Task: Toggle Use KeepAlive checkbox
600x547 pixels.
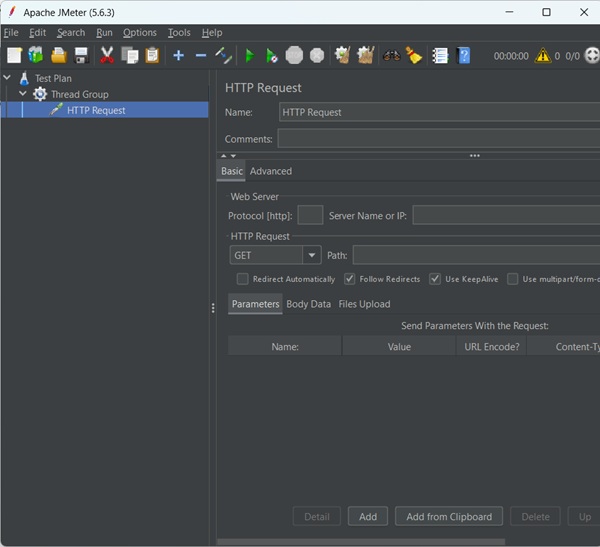Action: [435, 279]
